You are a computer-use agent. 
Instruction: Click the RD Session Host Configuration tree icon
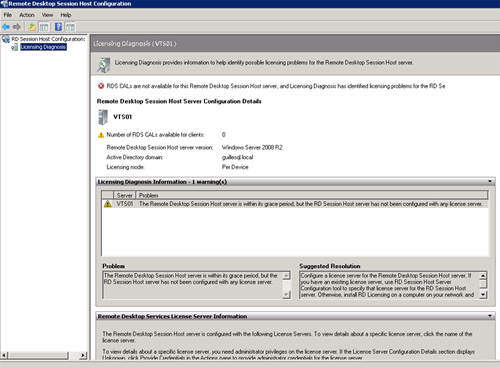[6, 39]
